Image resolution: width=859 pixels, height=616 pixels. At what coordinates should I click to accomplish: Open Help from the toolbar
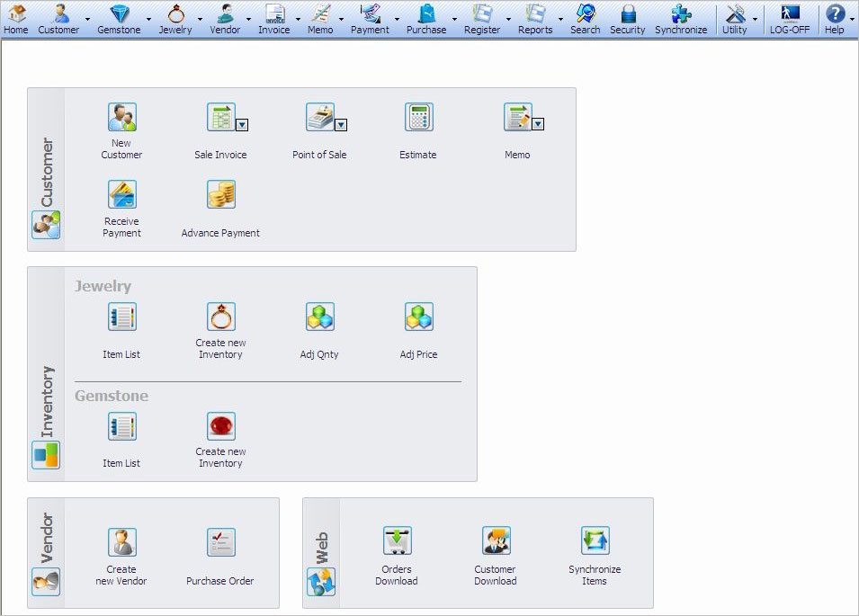tap(835, 19)
